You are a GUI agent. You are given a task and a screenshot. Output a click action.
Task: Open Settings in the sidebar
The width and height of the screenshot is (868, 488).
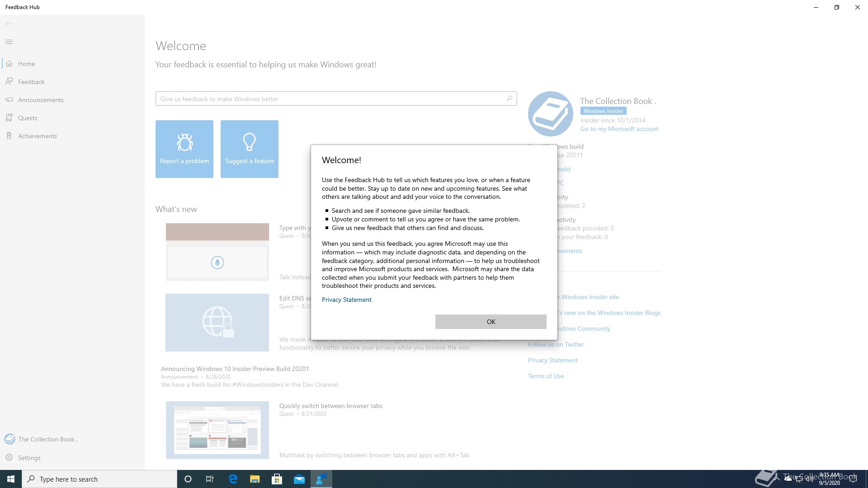tap(72, 458)
